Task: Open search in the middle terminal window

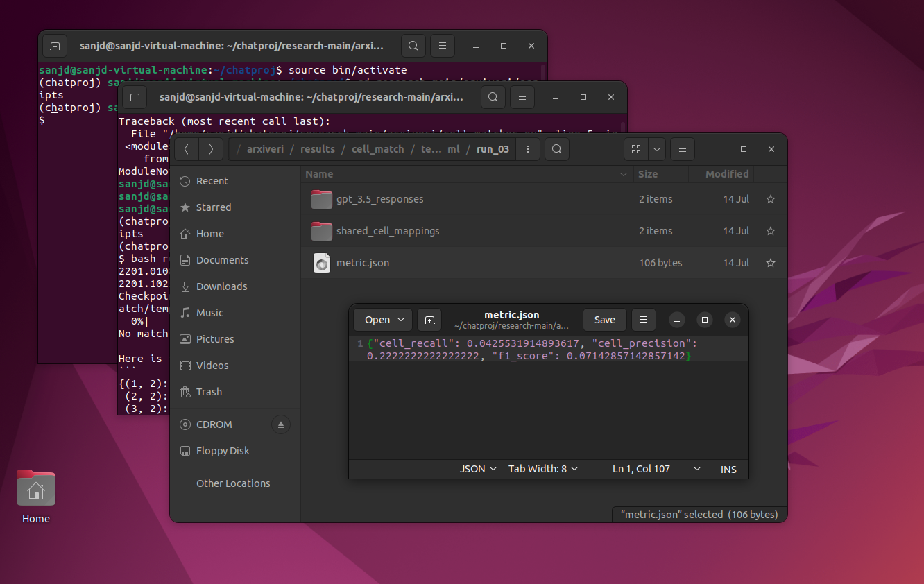Action: pyautogui.click(x=493, y=97)
